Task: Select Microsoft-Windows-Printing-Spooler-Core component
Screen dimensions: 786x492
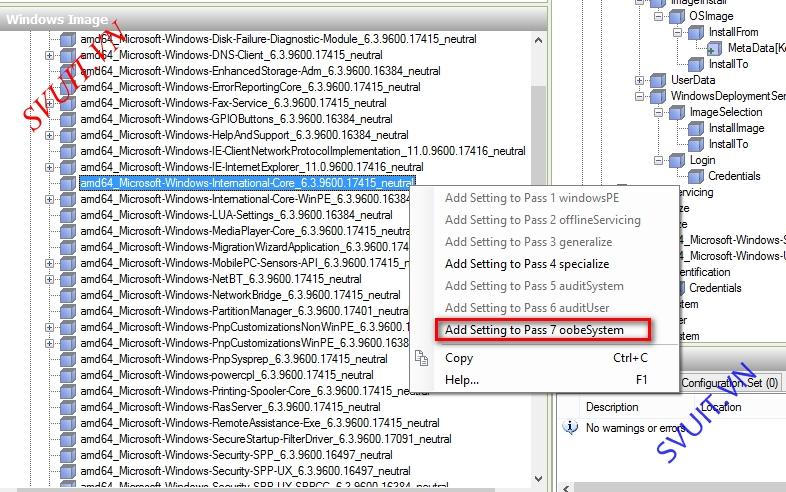Action: tap(255, 391)
